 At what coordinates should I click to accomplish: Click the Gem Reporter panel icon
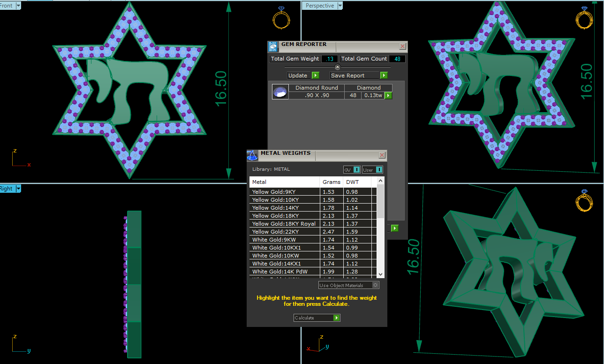point(273,46)
